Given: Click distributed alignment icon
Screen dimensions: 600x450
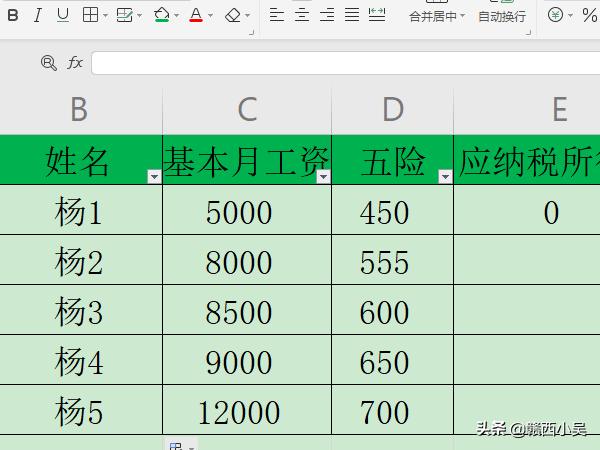Looking at the screenshot, I should click(x=377, y=15).
